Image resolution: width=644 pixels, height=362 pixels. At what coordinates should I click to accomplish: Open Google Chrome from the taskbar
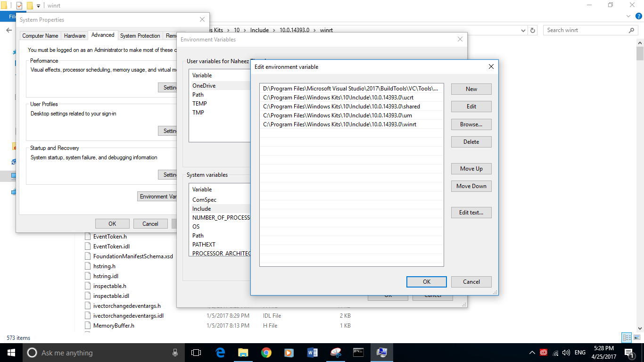266,352
